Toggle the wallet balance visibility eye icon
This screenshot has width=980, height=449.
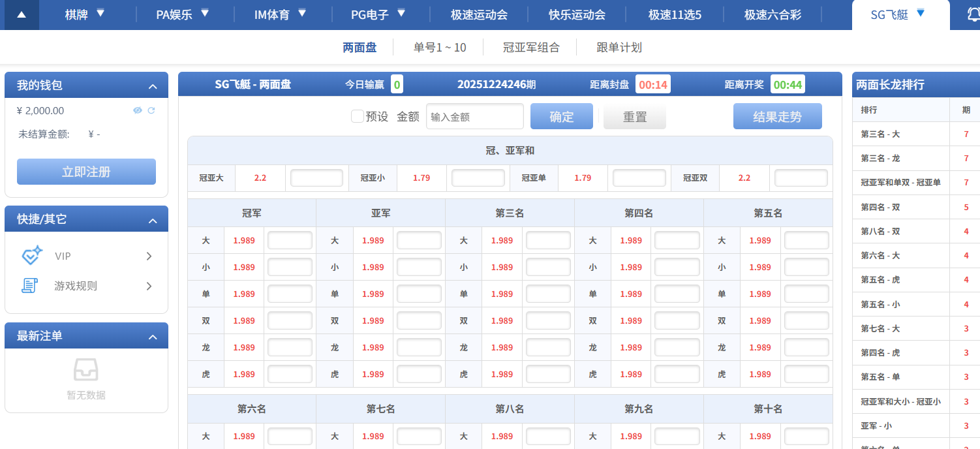(138, 111)
